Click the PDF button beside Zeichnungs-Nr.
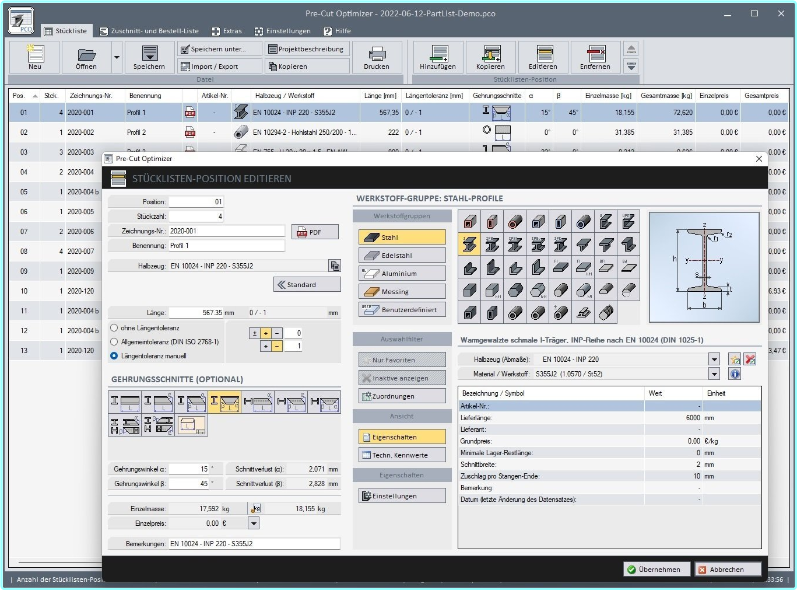The height and width of the screenshot is (590, 797). 315,232
